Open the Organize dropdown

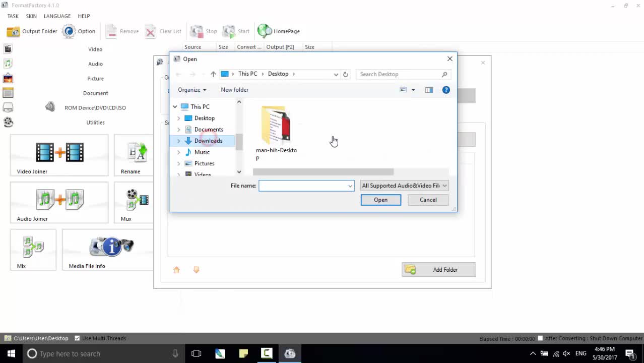192,90
